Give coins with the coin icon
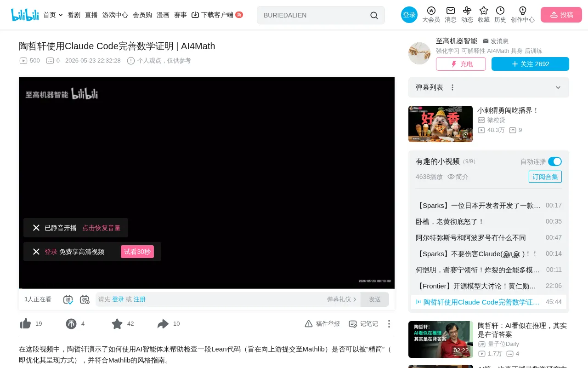588x368 pixels. pyautogui.click(x=71, y=324)
